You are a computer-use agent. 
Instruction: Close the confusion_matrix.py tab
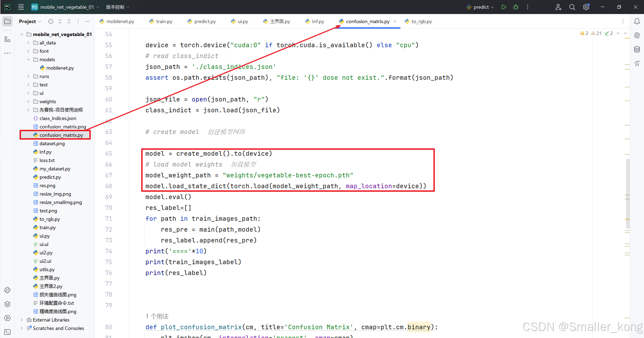click(x=395, y=21)
